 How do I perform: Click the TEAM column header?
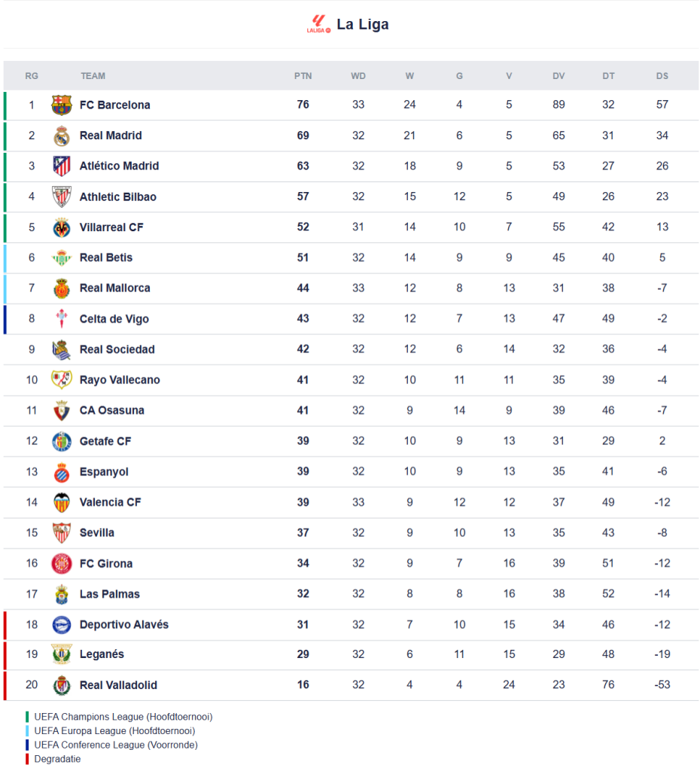(93, 76)
